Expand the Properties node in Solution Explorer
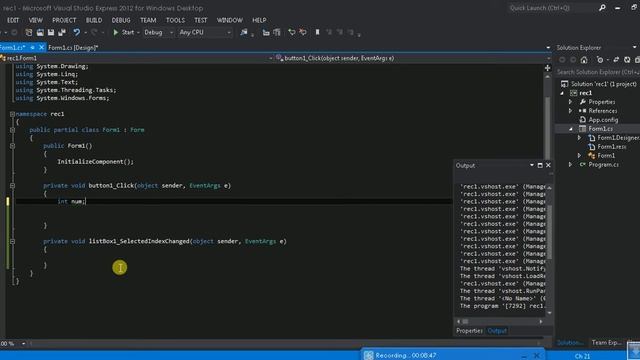 coord(571,102)
